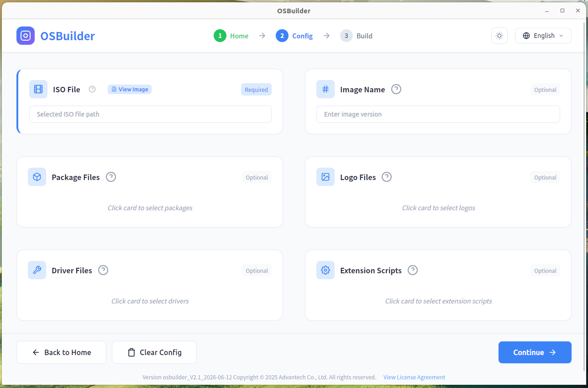The height and width of the screenshot is (388, 588).
Task: Open the English language dropdown
Action: point(543,36)
